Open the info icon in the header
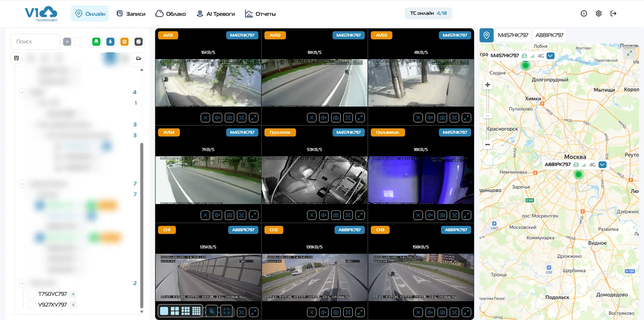This screenshot has height=320, width=644. coord(584,13)
